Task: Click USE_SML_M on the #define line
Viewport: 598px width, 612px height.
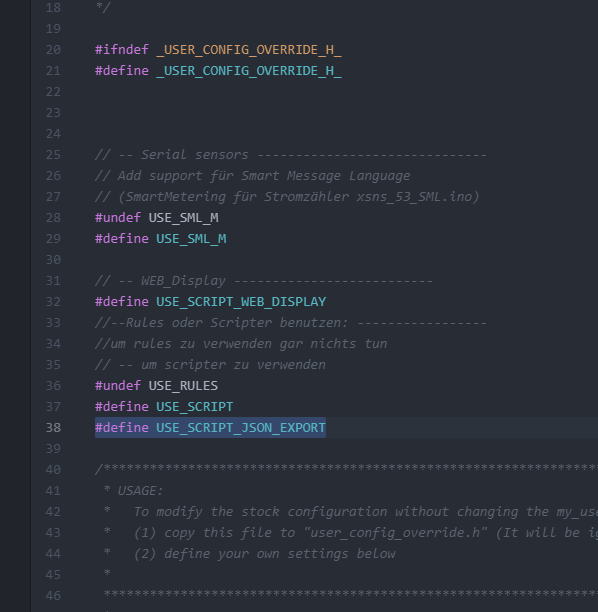Action: click(191, 239)
